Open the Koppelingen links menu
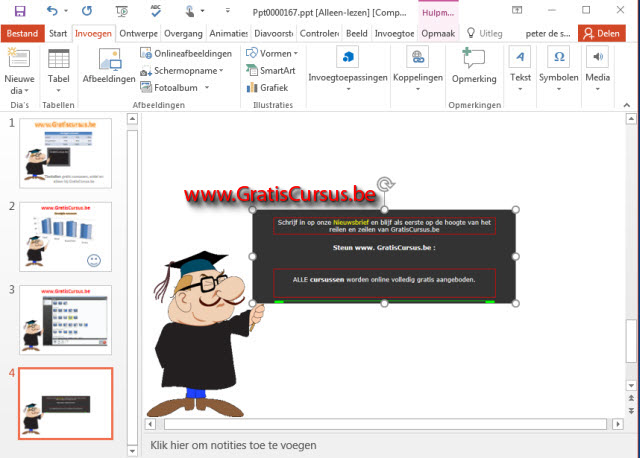 418,69
